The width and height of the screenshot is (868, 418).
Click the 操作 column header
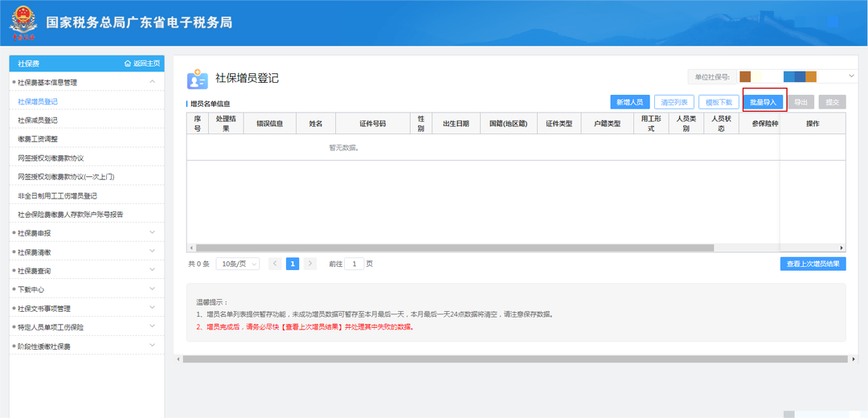pos(813,124)
